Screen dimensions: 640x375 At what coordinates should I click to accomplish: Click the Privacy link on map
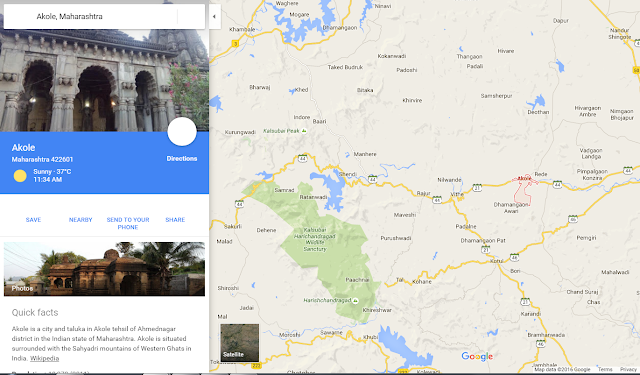(628, 369)
